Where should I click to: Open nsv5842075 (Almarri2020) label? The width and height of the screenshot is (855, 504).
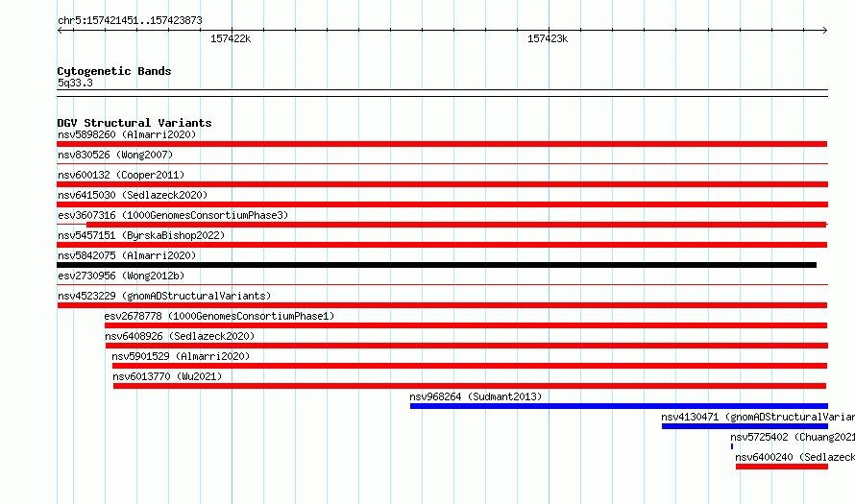point(127,255)
